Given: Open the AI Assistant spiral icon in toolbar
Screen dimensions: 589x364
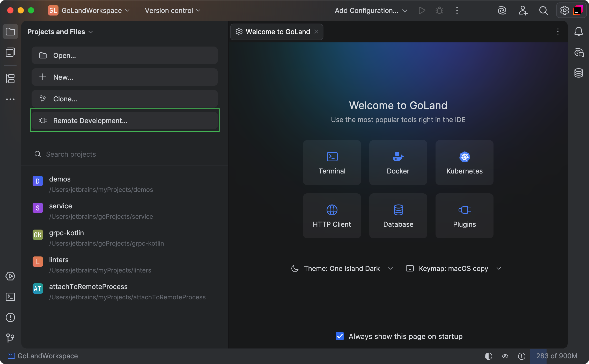Looking at the screenshot, I should [502, 10].
